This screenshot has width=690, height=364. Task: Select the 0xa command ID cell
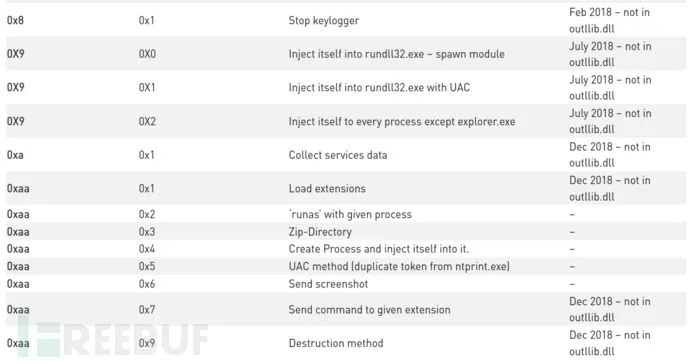point(15,155)
